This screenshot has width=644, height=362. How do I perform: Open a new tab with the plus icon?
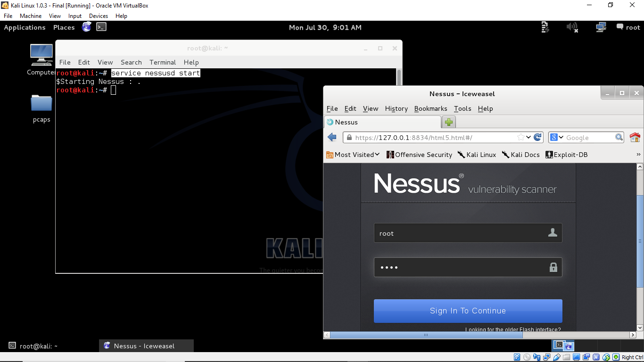pos(449,122)
